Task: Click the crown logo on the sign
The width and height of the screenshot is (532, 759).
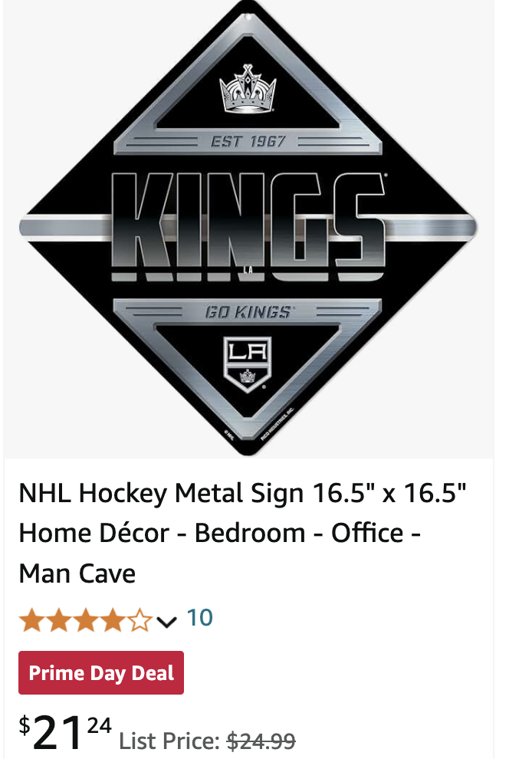Action: pos(248,89)
